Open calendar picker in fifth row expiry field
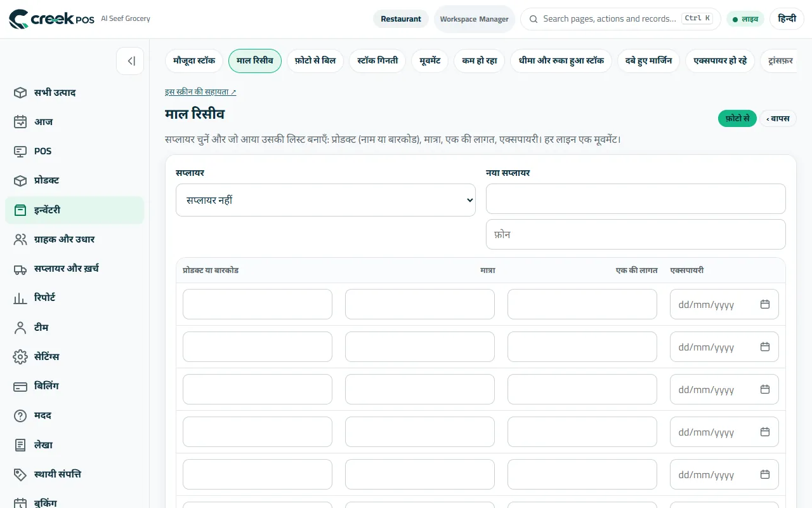Screen dimensions: 812x508 tap(765, 474)
